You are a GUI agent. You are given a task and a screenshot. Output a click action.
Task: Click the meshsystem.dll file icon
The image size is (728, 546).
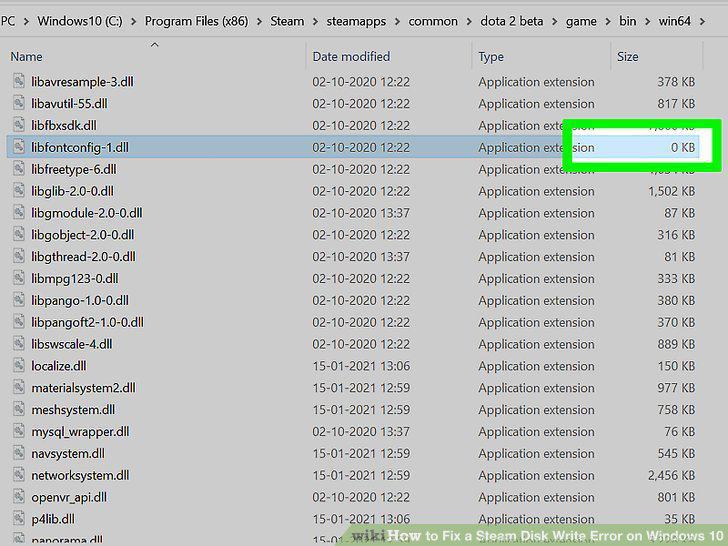(19, 409)
